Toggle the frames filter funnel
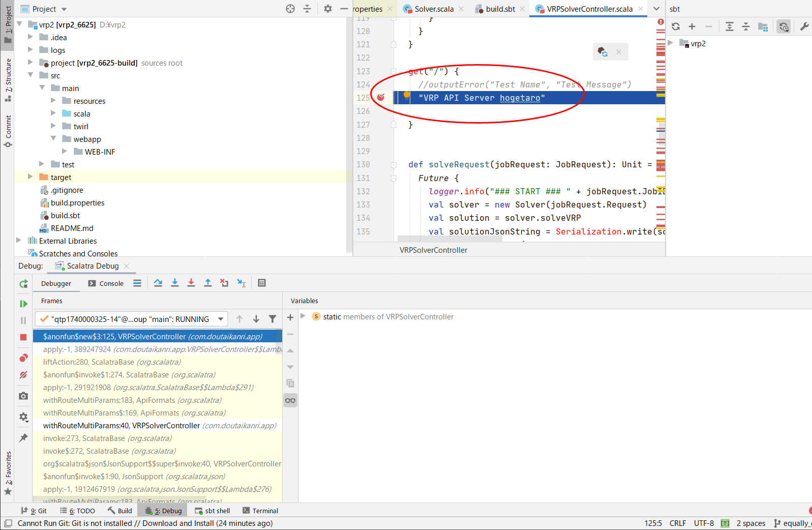The width and height of the screenshot is (812, 530). click(x=273, y=319)
